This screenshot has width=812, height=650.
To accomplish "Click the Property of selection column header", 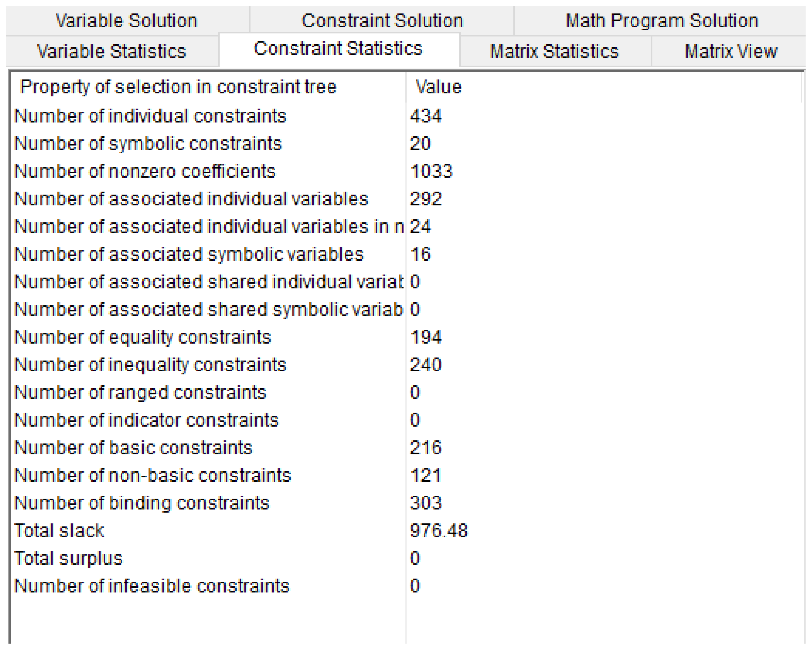I will [178, 87].
